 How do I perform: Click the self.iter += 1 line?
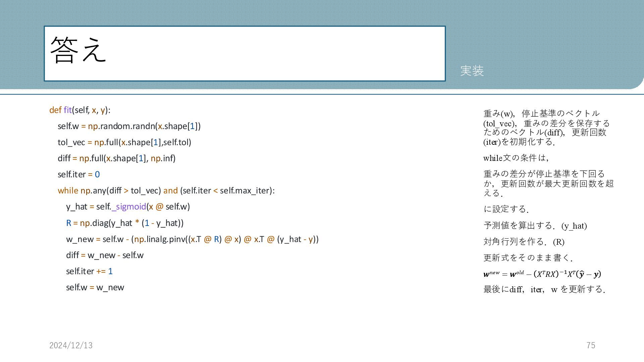coord(89,271)
